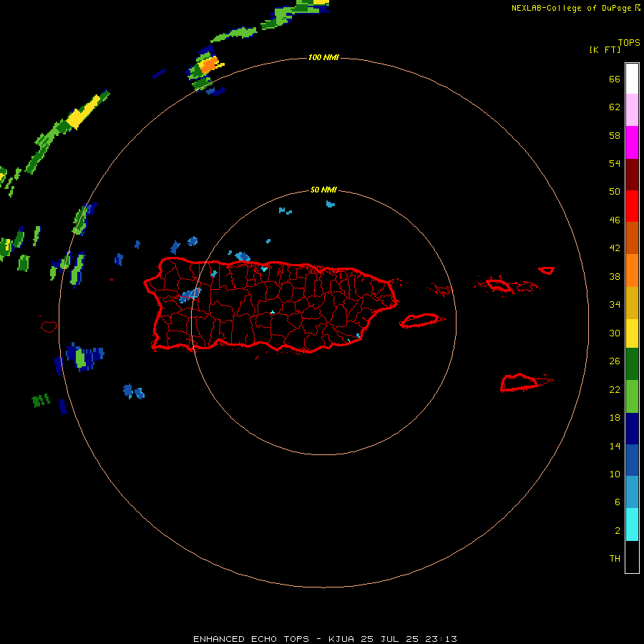Click legend value 46
The width and height of the screenshot is (644, 644).
click(615, 220)
